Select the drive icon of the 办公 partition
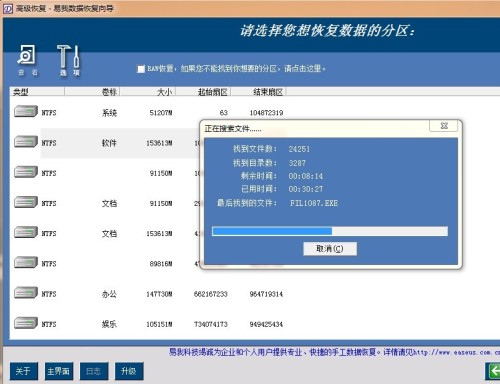This screenshot has width=500, height=384. tap(26, 293)
